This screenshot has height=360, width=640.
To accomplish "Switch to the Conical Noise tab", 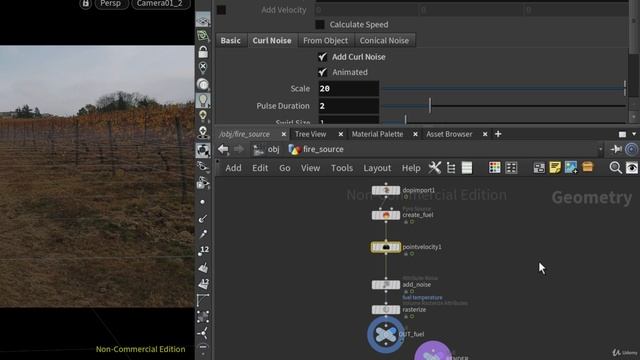I will pos(384,40).
